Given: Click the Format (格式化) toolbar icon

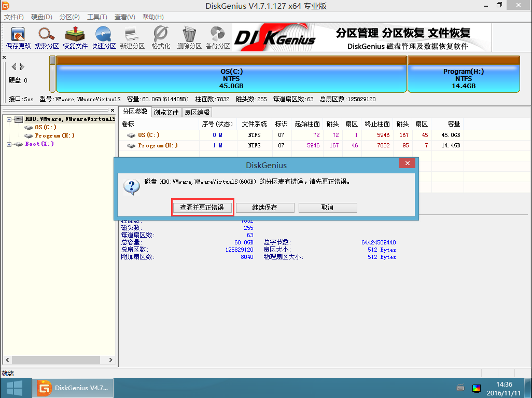Looking at the screenshot, I should tap(161, 38).
